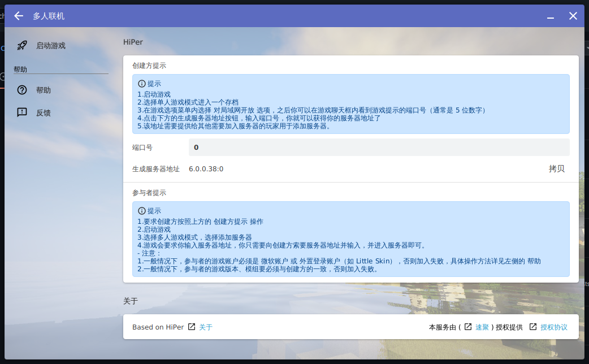589x364 pixels.
Task: Click hint line 2.选择单人游戏模式进入一个存档
Action: coord(188,102)
